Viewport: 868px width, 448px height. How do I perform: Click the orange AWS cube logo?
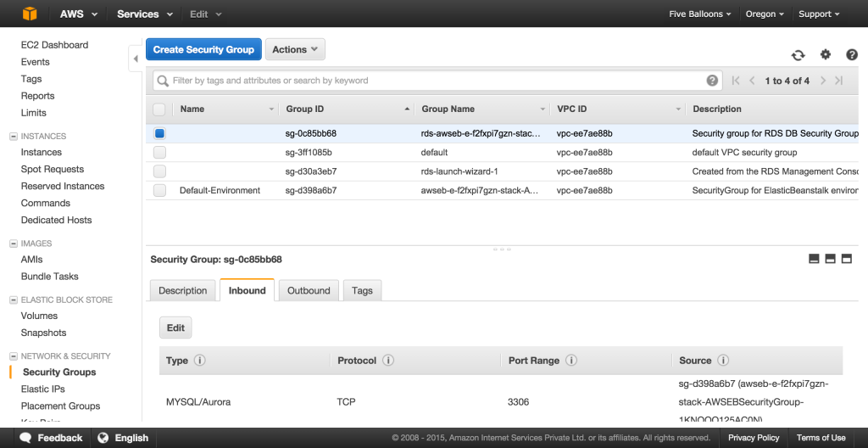coord(29,14)
